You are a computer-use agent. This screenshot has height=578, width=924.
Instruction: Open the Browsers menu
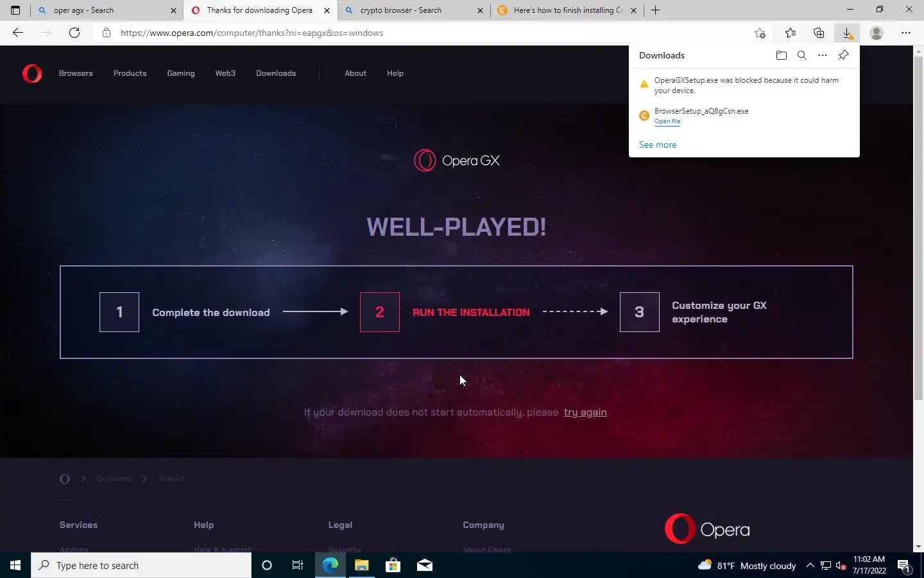click(x=76, y=73)
